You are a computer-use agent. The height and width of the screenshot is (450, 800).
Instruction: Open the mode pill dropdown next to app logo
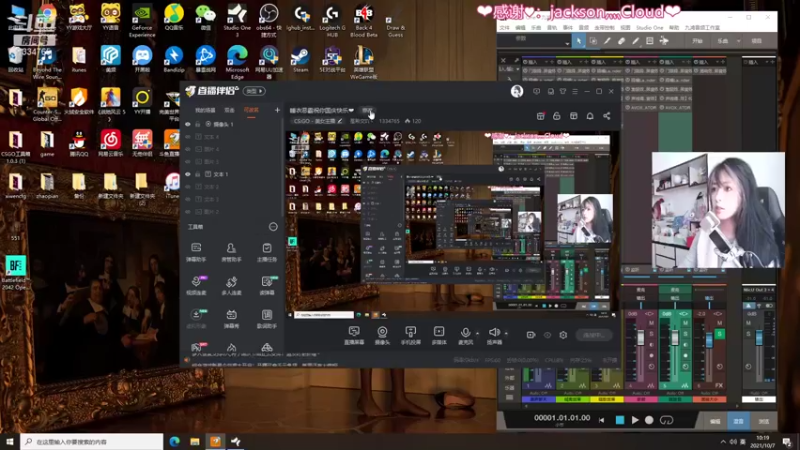(x=254, y=91)
